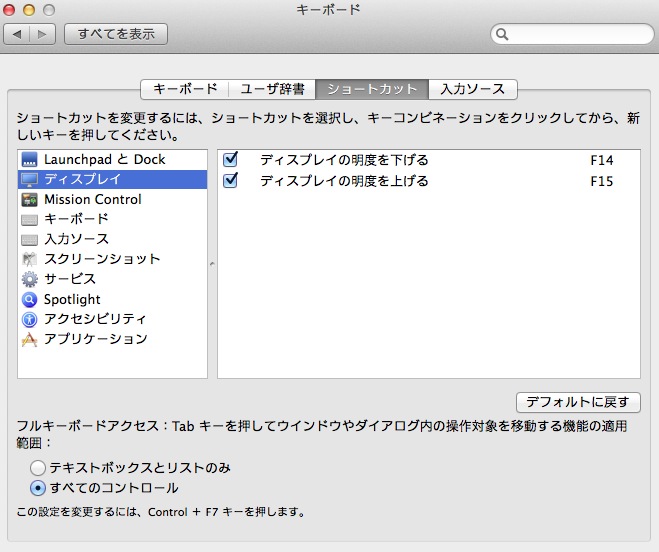
Task: Click ディスプレイの明度を上げる shortcut label
Action: click(x=344, y=181)
